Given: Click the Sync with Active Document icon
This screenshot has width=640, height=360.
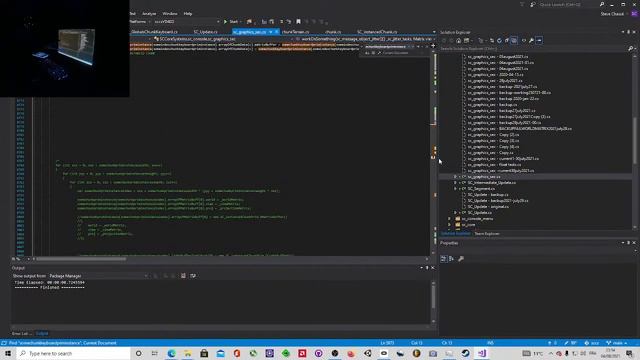Looking at the screenshot, I should (492, 40).
